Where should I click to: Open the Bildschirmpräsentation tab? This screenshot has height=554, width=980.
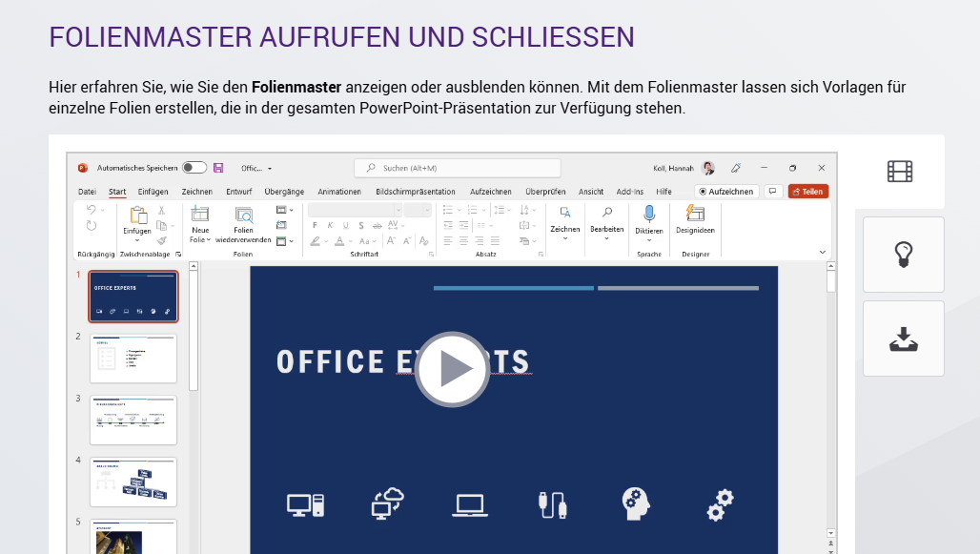(416, 192)
